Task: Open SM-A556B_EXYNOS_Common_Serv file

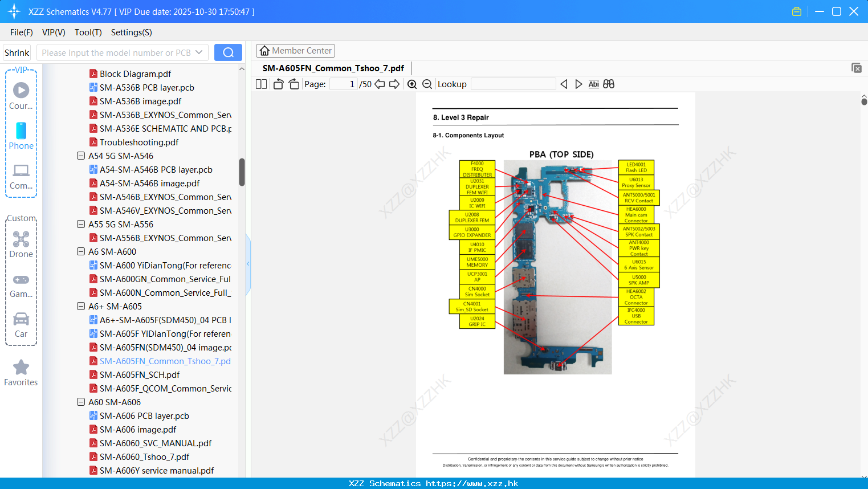Action: [x=160, y=238]
